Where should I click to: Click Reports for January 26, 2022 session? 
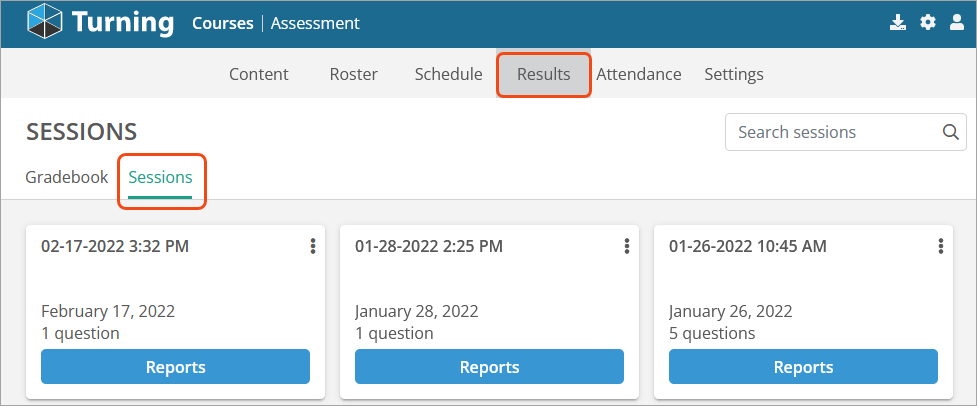pyautogui.click(x=803, y=367)
